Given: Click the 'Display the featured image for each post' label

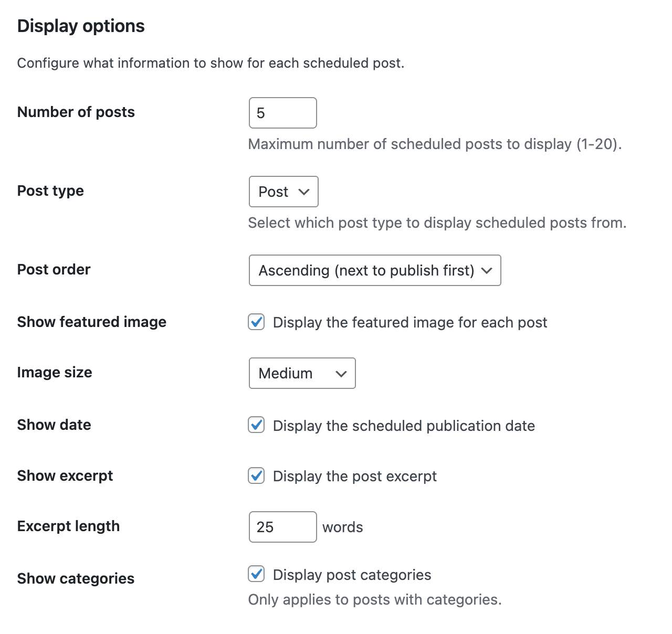Looking at the screenshot, I should pos(409,322).
